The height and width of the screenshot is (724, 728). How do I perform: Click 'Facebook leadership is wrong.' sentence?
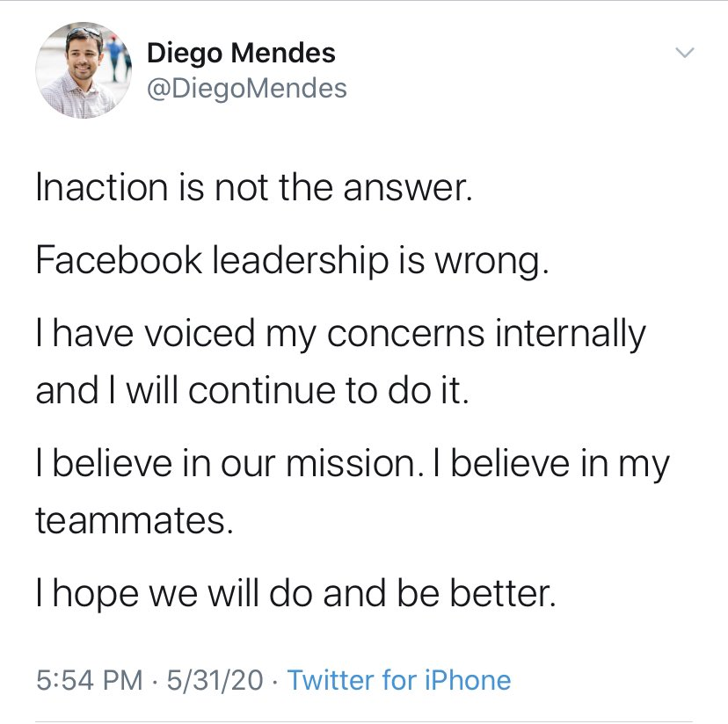tap(292, 261)
